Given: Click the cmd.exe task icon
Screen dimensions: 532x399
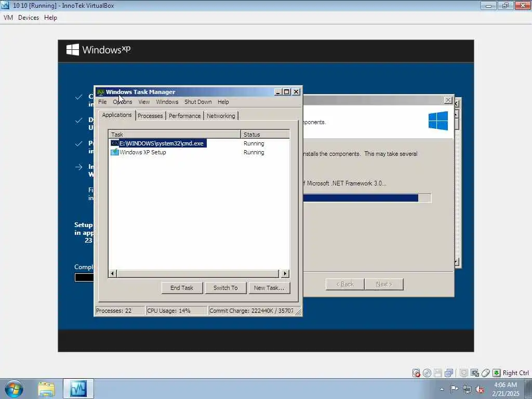Looking at the screenshot, I should pos(115,143).
